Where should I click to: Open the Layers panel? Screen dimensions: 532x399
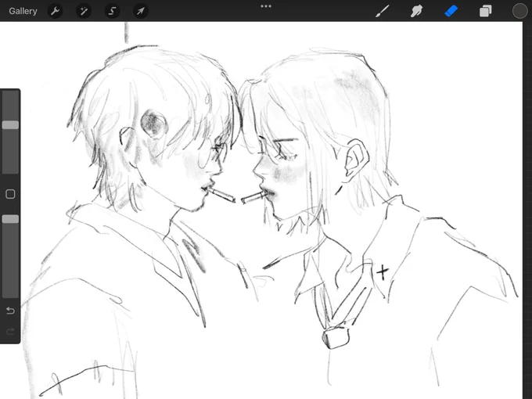pyautogui.click(x=485, y=11)
